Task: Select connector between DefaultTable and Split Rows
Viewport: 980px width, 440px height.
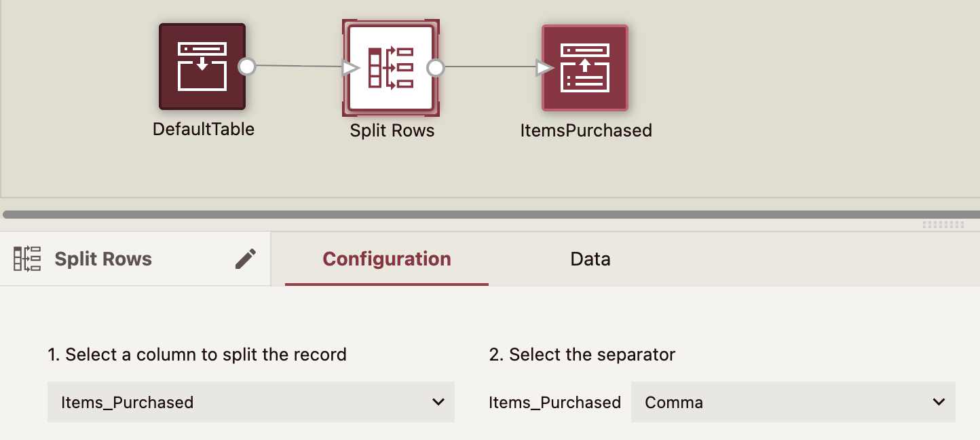Action: (x=299, y=66)
